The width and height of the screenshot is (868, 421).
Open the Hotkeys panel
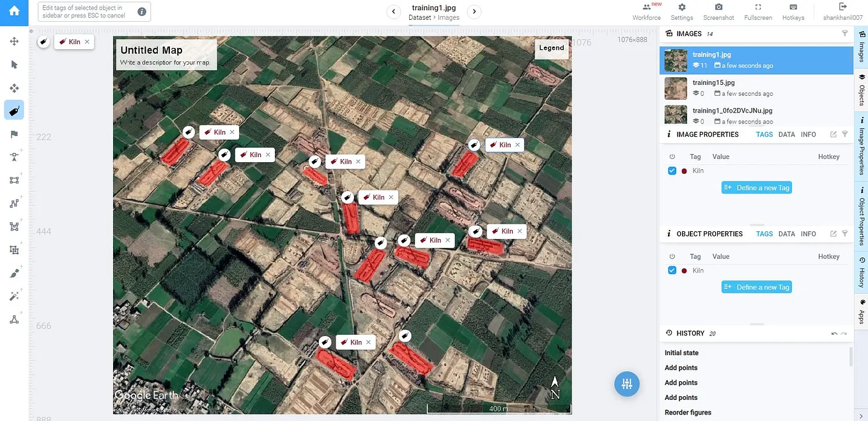click(793, 11)
